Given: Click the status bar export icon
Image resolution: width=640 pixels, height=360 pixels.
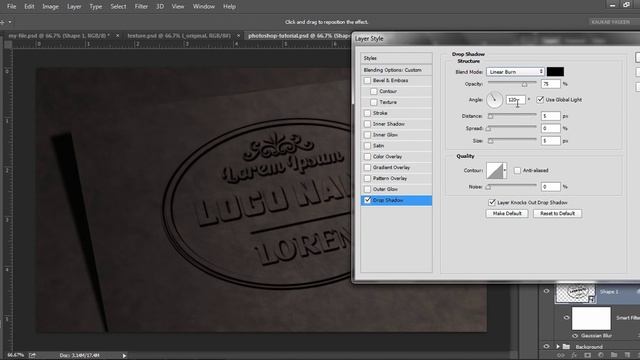Looking at the screenshot, I should click(x=32, y=355).
